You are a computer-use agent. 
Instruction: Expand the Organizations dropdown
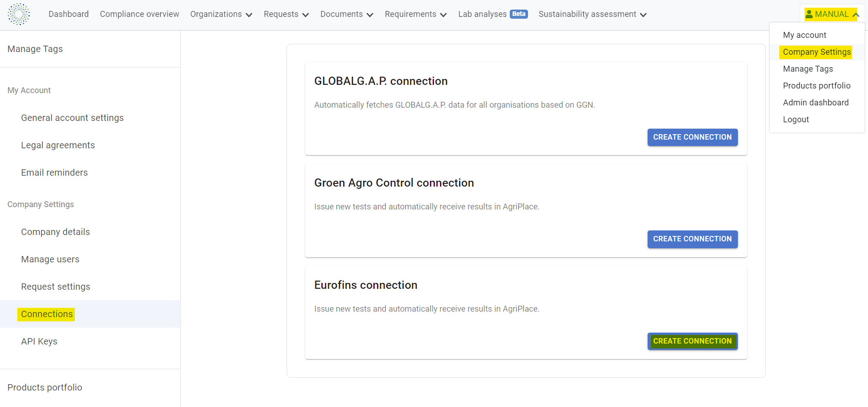[x=221, y=14]
